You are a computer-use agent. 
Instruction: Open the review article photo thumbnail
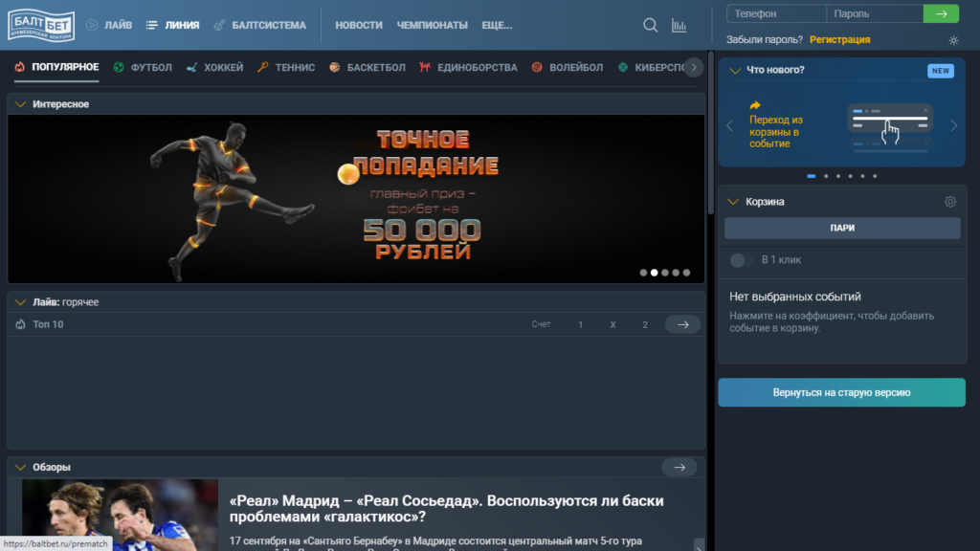click(120, 515)
